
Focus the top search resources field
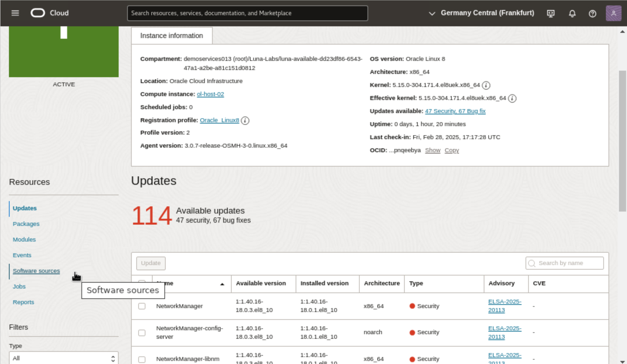pos(247,13)
